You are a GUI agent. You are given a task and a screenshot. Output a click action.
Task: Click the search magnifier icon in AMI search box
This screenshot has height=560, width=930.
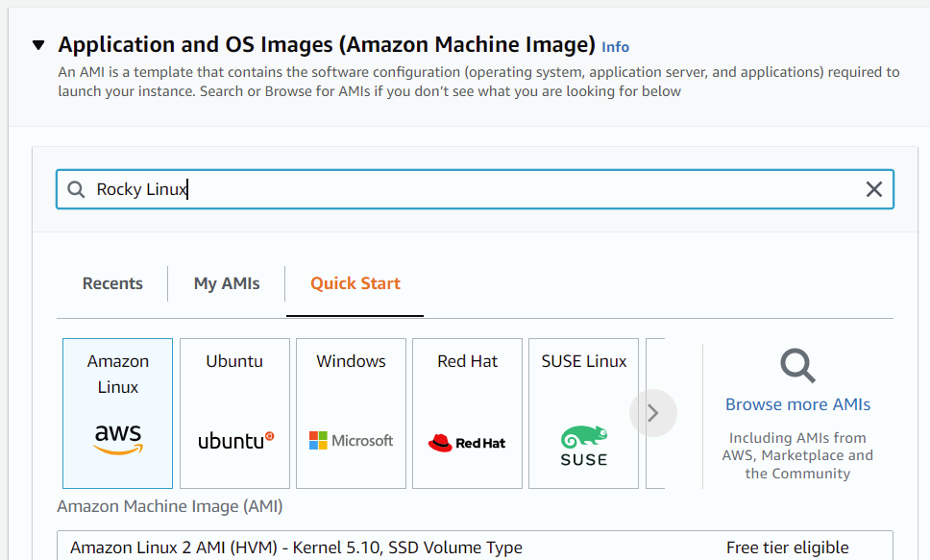[x=76, y=189]
